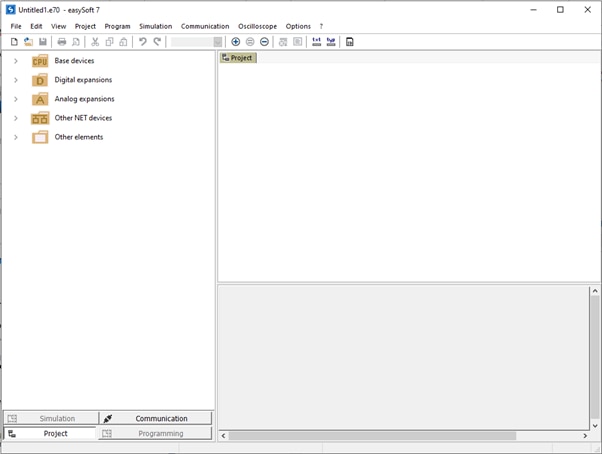Undo the last action
The width and height of the screenshot is (602, 454).
click(143, 42)
